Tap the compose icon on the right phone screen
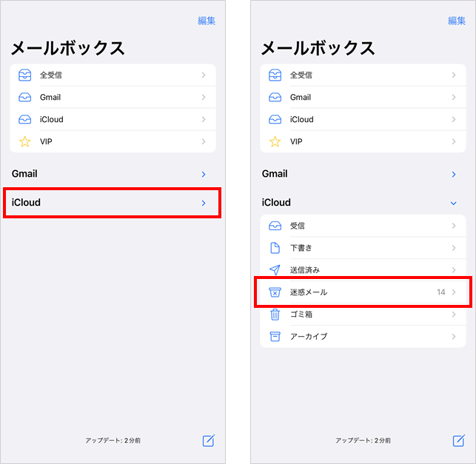Viewport: 476px width, 464px height. point(459,440)
